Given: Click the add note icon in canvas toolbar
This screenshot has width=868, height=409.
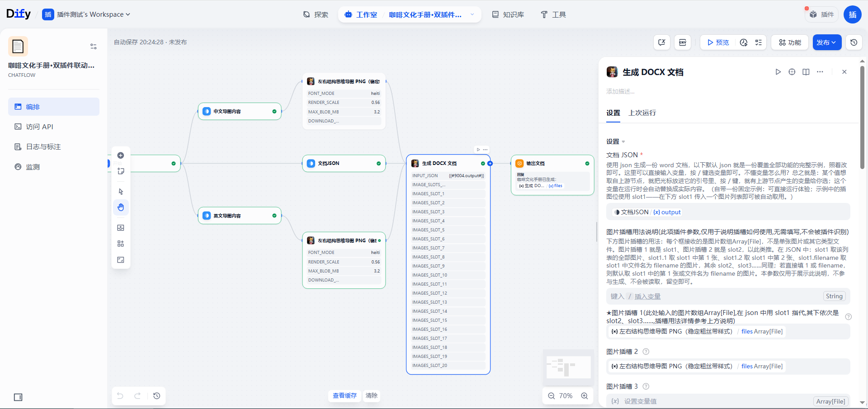Looking at the screenshot, I should pyautogui.click(x=121, y=171).
